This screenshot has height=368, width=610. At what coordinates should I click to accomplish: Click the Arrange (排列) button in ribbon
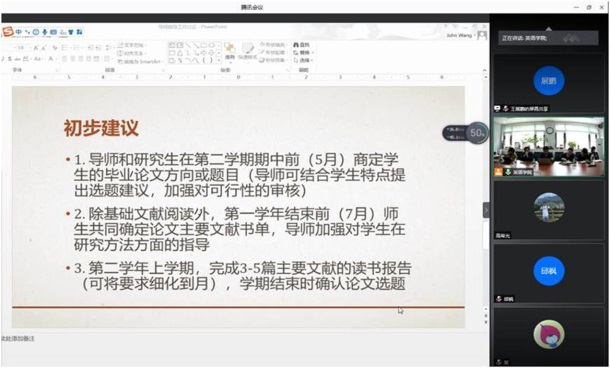(x=230, y=52)
